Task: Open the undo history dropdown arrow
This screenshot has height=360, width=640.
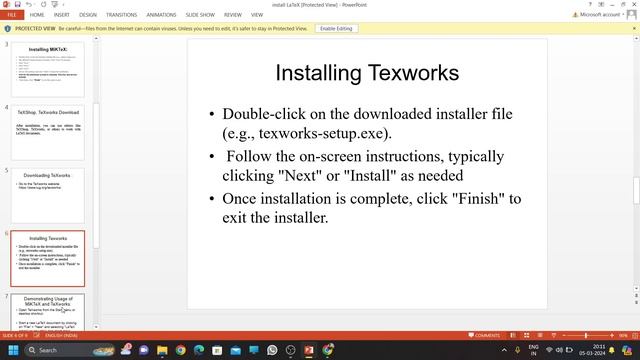Action: [35, 4]
